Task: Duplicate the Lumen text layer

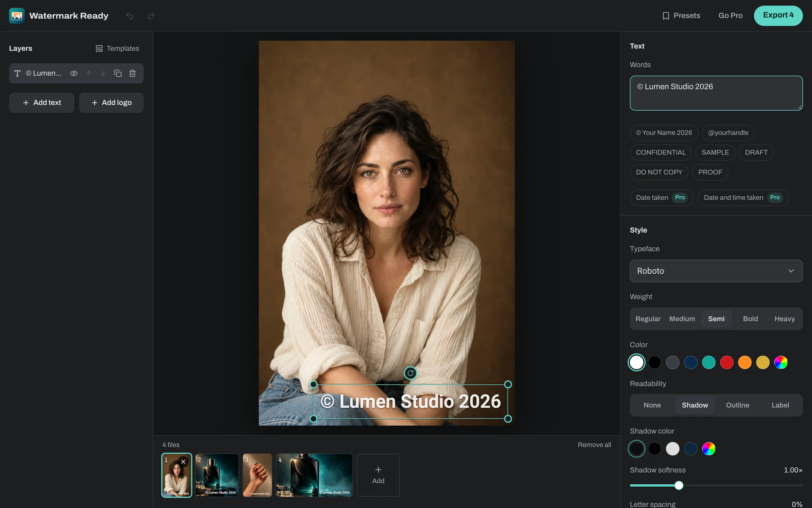Action: pos(118,73)
